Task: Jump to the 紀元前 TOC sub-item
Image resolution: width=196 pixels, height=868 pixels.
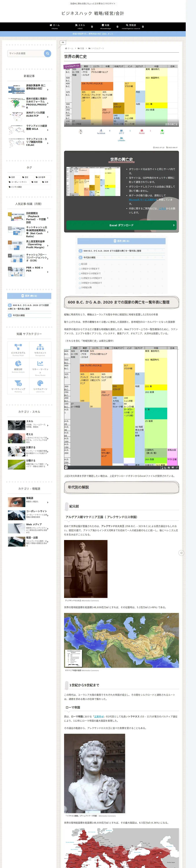Action: point(84,264)
